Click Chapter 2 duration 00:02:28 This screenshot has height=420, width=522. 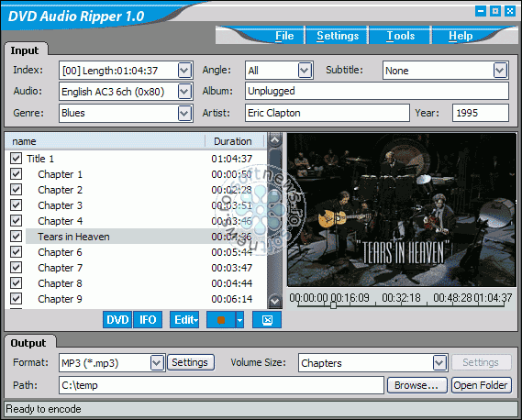click(x=232, y=190)
